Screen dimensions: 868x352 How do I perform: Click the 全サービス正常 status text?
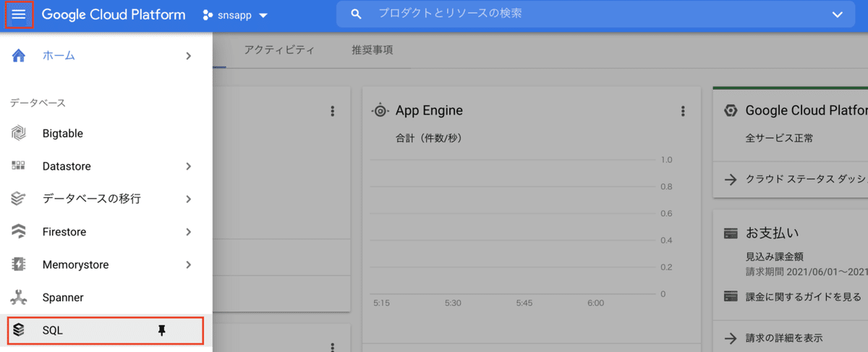tap(779, 138)
